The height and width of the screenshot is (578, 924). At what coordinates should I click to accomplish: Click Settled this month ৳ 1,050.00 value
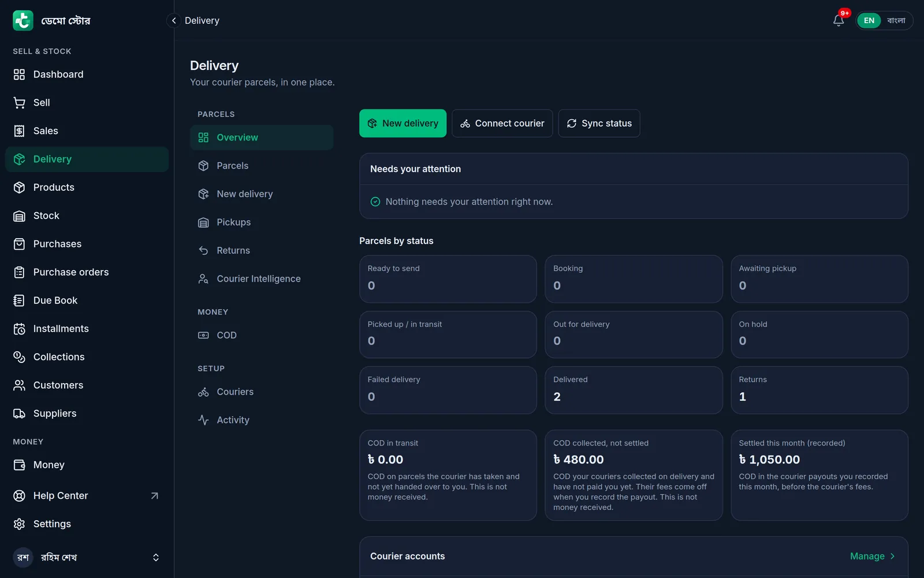[x=769, y=460]
